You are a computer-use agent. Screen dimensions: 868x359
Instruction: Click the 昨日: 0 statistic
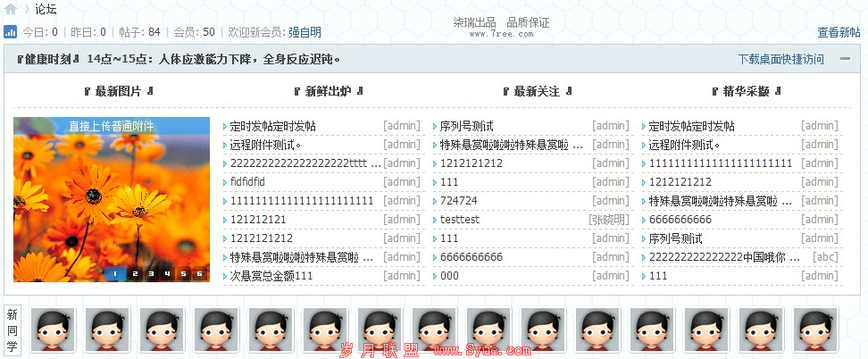(88, 32)
